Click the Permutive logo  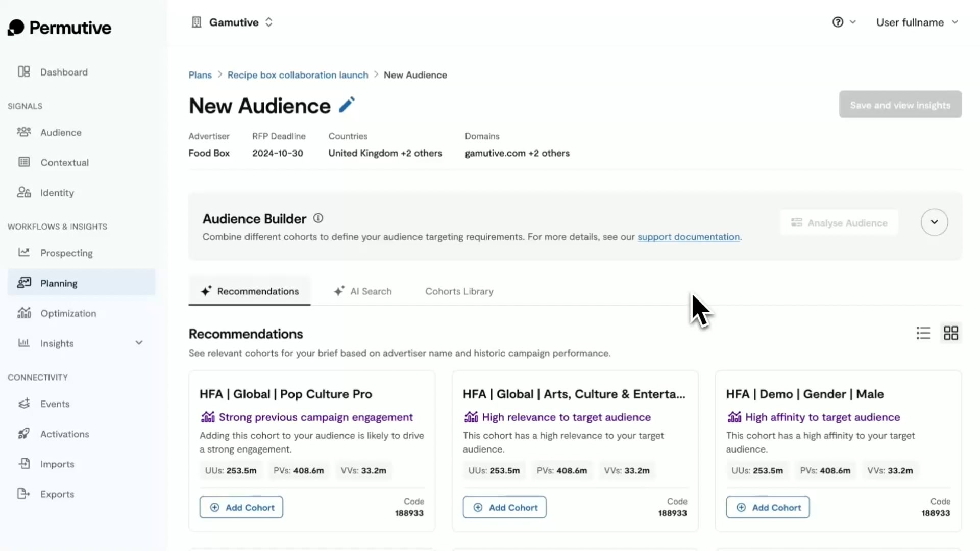tap(60, 28)
